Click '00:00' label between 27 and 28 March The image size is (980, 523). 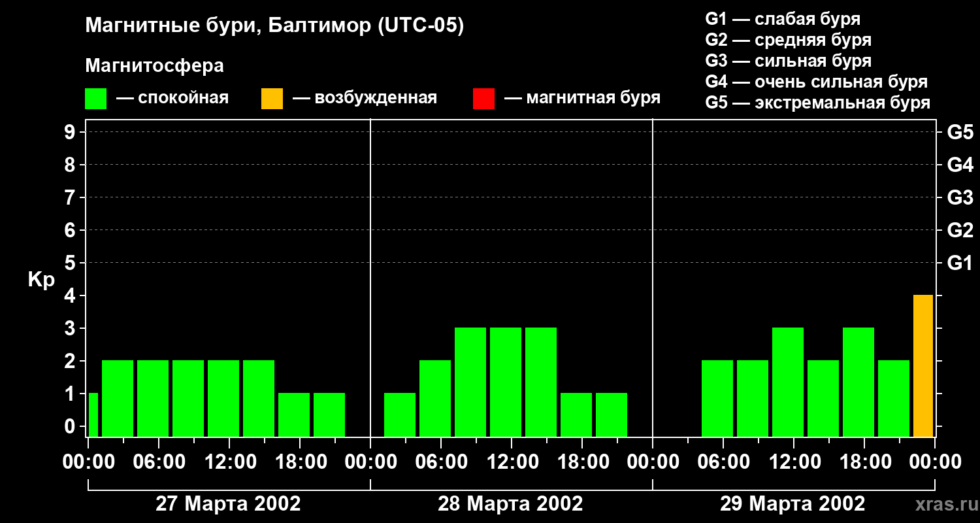click(x=370, y=462)
